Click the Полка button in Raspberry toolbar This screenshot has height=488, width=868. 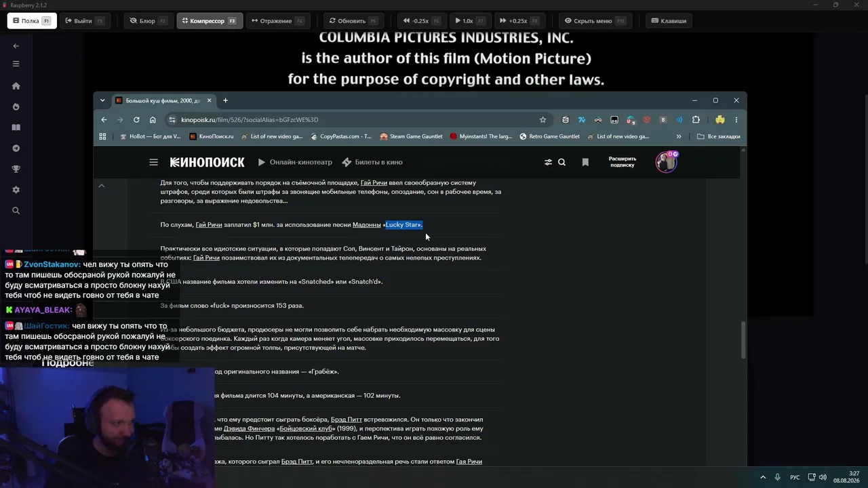[31, 21]
